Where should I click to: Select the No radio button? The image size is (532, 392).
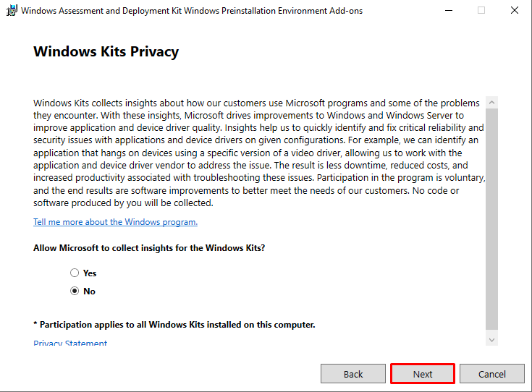click(75, 291)
